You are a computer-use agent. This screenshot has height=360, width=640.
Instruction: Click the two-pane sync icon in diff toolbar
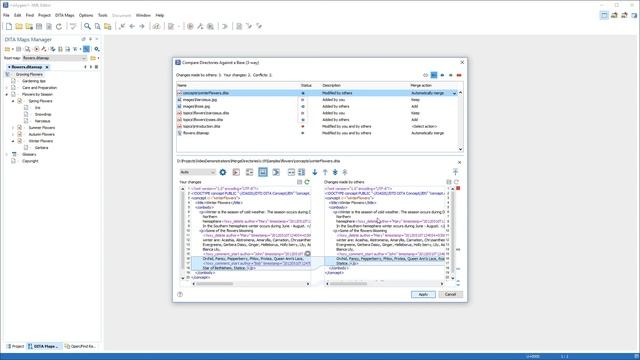291,172
